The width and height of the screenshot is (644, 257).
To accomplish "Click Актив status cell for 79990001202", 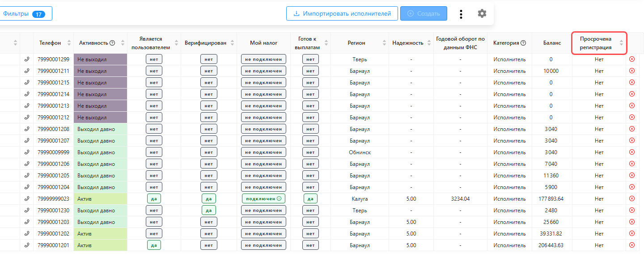I will coord(101,233).
